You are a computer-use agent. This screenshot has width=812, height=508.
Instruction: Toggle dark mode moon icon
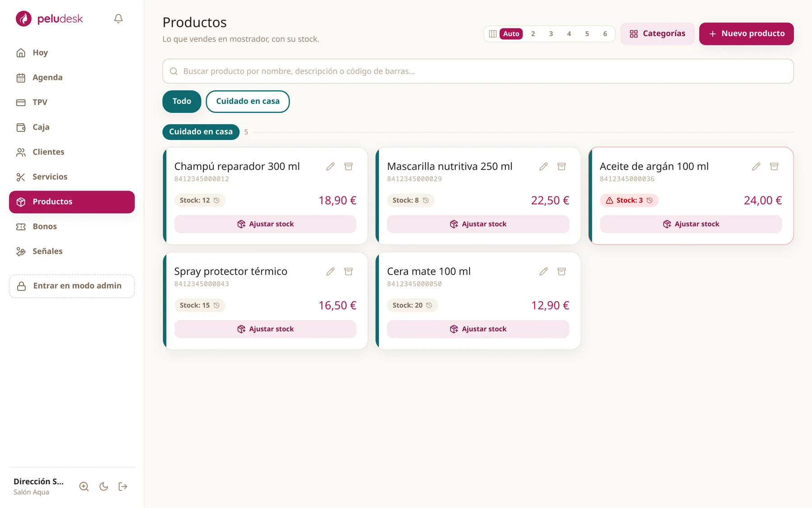click(104, 486)
